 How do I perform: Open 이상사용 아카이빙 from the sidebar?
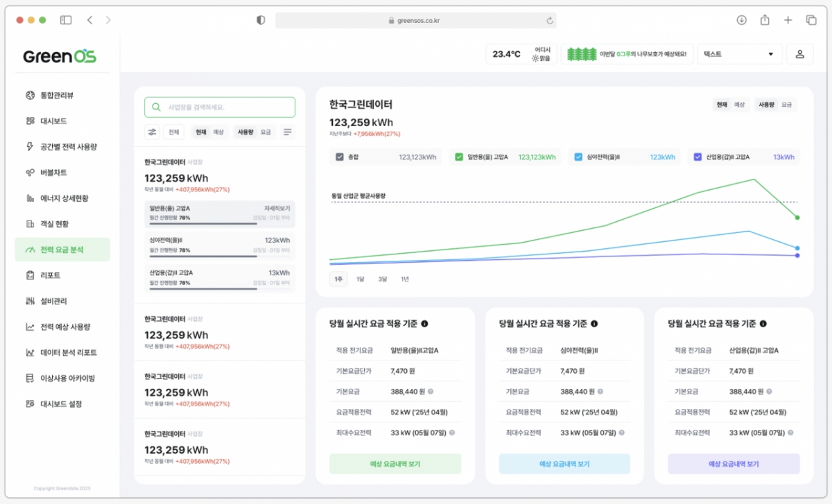64,378
